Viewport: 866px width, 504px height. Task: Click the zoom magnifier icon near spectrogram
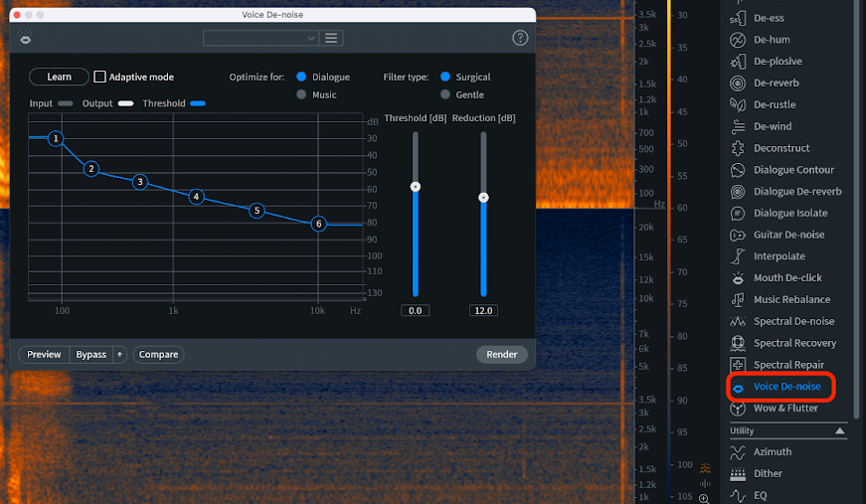[704, 498]
